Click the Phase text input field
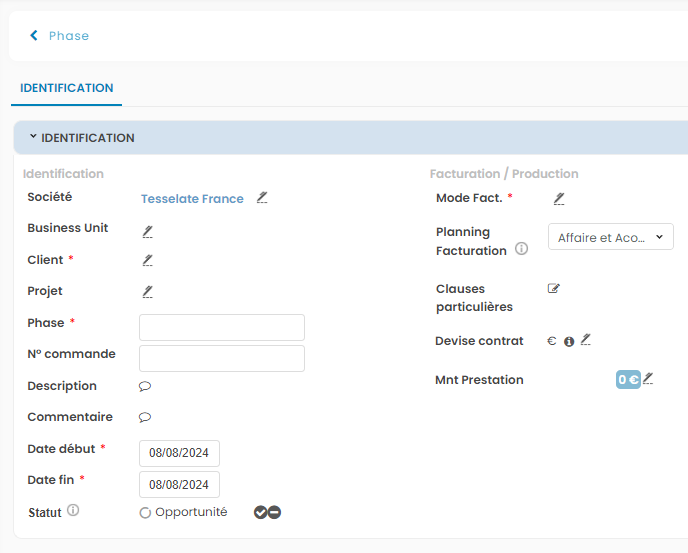688x553 pixels. [221, 327]
